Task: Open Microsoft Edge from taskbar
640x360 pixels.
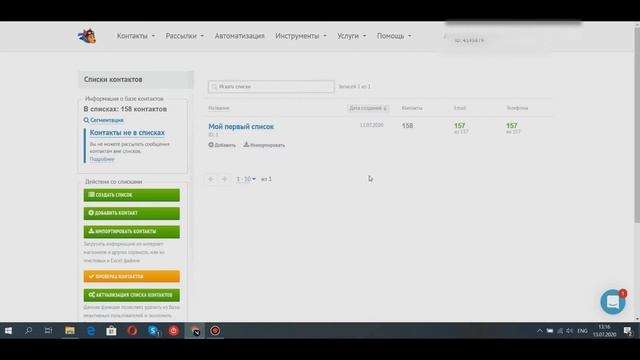Action: pyautogui.click(x=91, y=331)
